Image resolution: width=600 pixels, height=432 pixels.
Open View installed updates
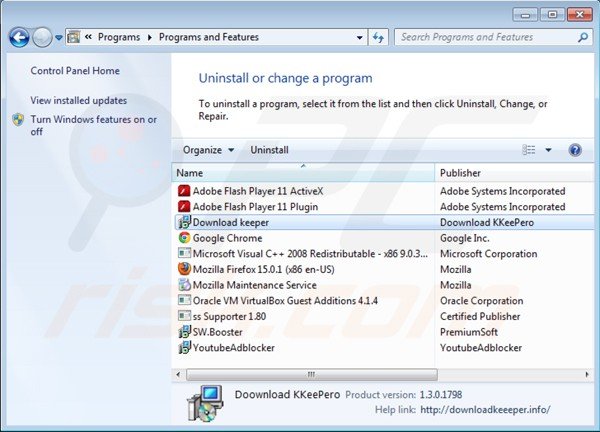(78, 101)
